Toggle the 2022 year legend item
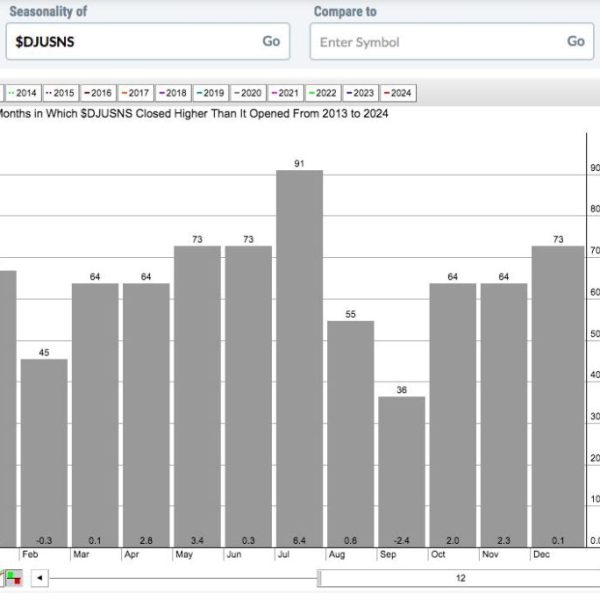 click(x=323, y=93)
